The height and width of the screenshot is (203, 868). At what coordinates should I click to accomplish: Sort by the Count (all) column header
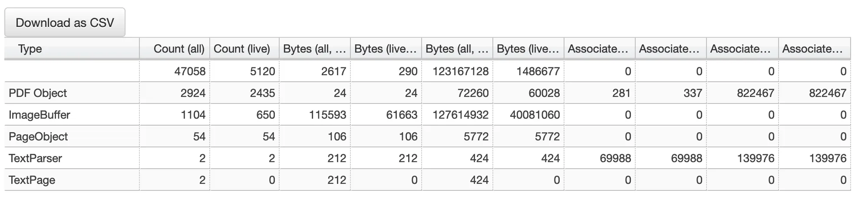point(178,49)
